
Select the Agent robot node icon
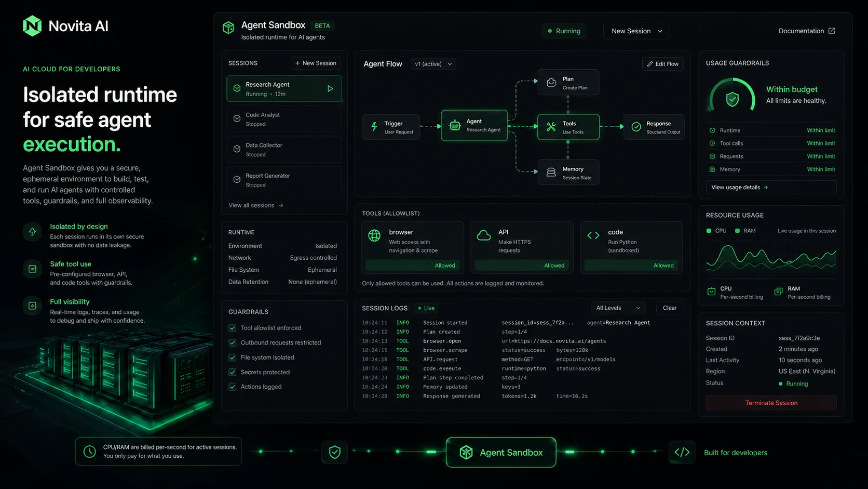pyautogui.click(x=455, y=125)
